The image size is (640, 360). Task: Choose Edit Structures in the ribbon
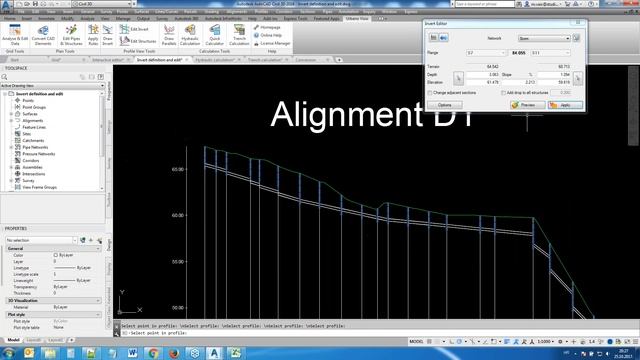[138, 41]
